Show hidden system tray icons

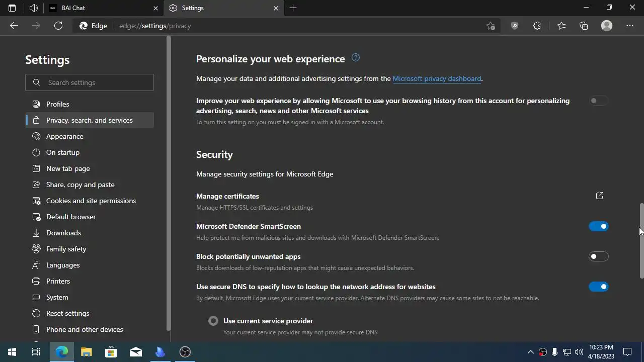point(530,352)
